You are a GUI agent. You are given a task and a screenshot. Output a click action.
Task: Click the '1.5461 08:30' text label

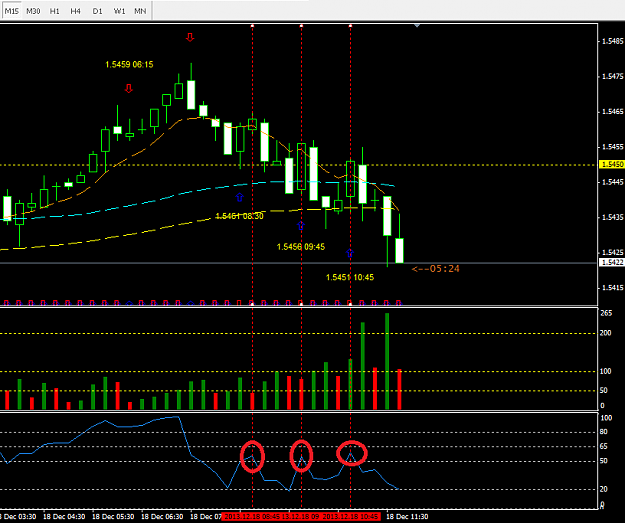[x=239, y=216]
